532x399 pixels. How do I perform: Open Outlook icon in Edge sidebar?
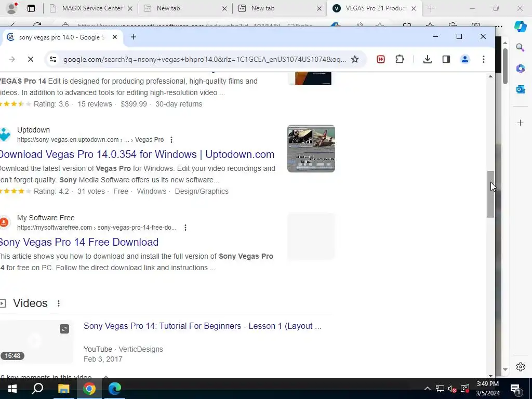tap(520, 89)
